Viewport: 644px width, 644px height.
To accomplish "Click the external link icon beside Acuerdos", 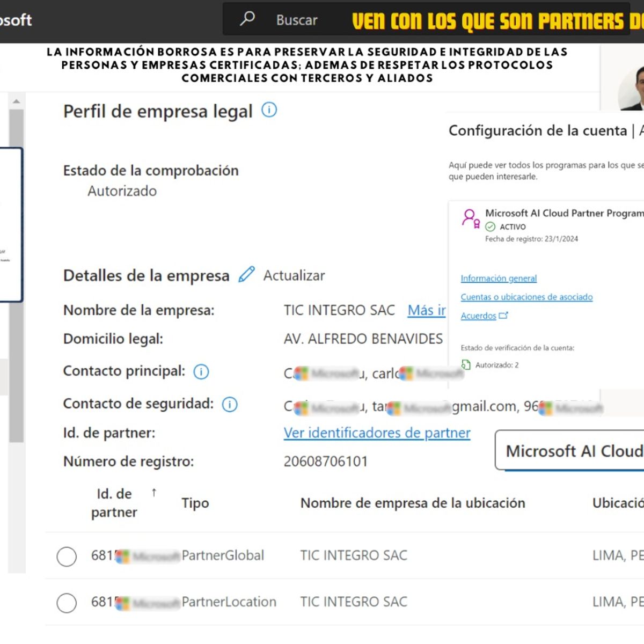I will (503, 316).
